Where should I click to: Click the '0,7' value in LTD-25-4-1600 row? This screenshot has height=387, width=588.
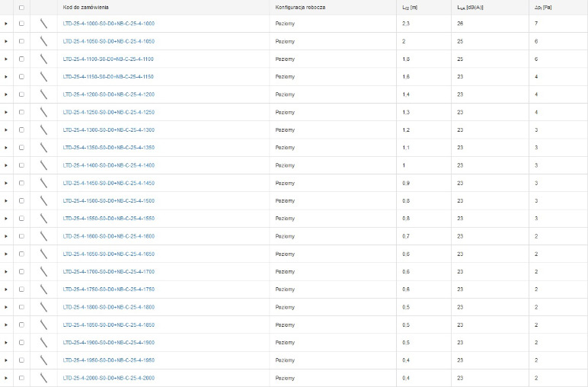pyautogui.click(x=406, y=236)
